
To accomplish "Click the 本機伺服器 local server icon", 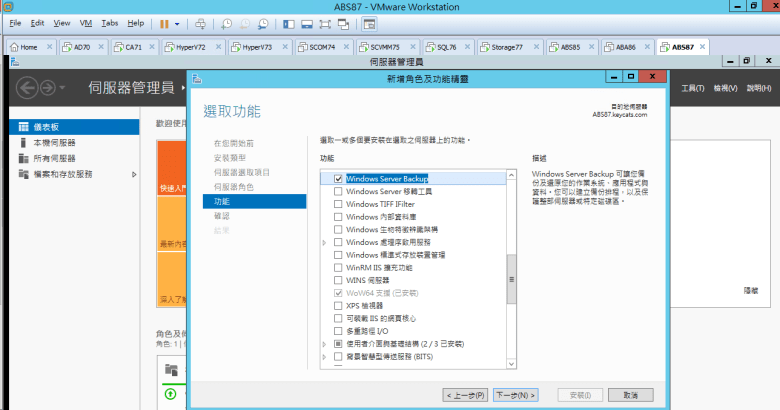I will tap(23, 143).
